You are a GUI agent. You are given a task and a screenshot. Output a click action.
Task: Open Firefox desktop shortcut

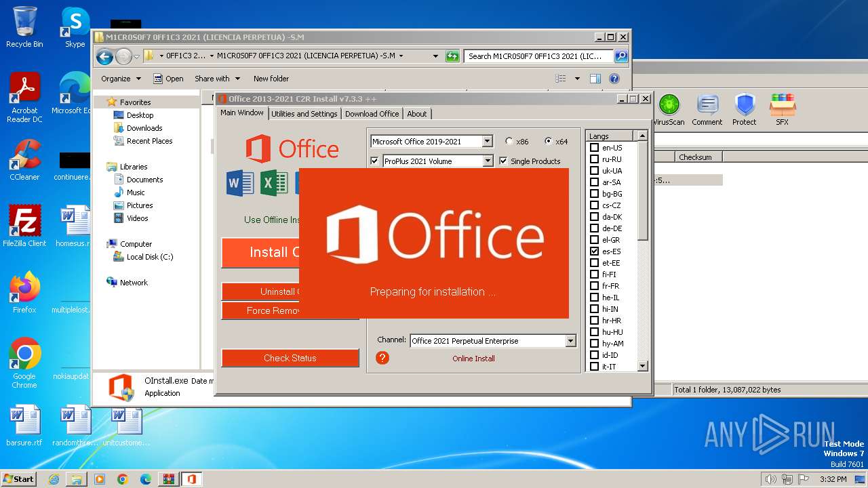point(24,293)
